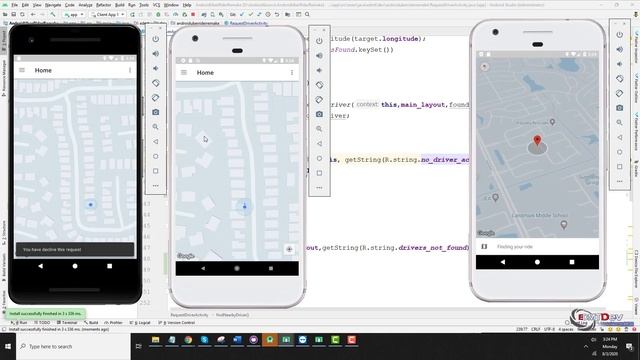Lower volume on the right emulator toolbar
This screenshot has width=640, height=360.
click(x=620, y=64)
